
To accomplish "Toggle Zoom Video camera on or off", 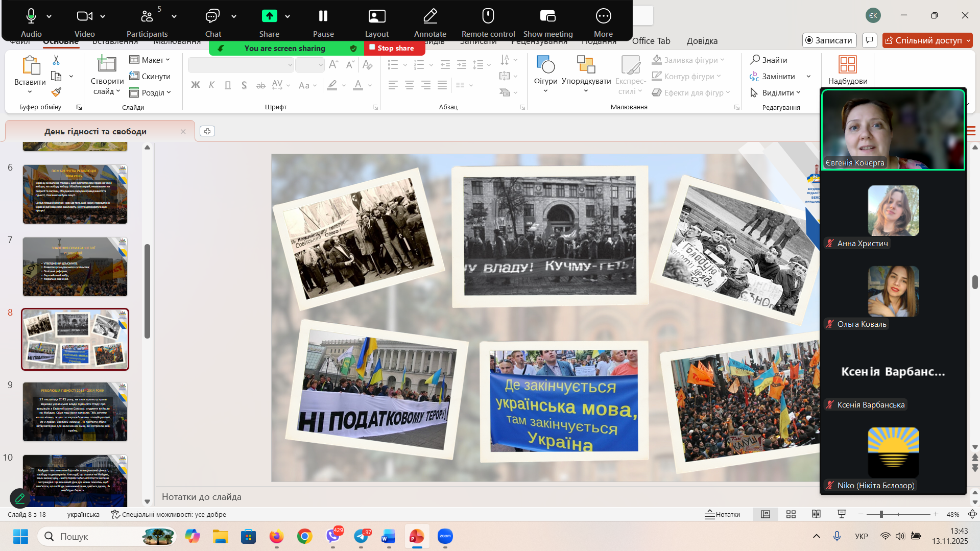I will [84, 17].
